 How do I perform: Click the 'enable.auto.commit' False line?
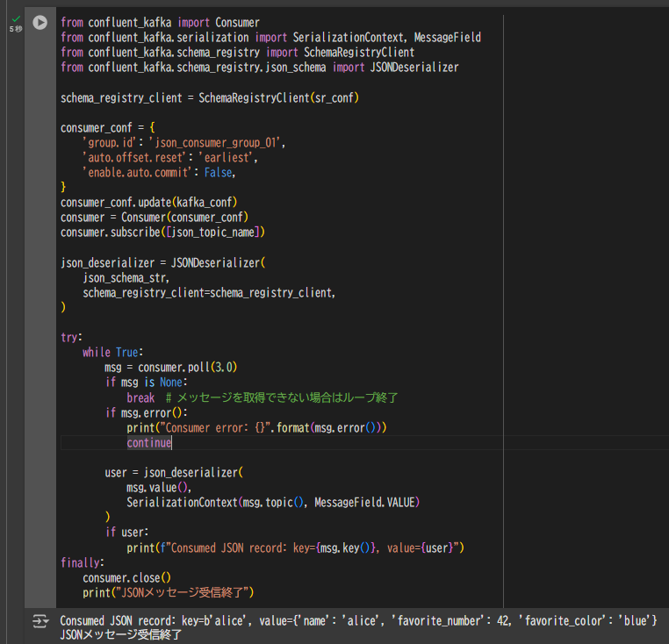(159, 172)
